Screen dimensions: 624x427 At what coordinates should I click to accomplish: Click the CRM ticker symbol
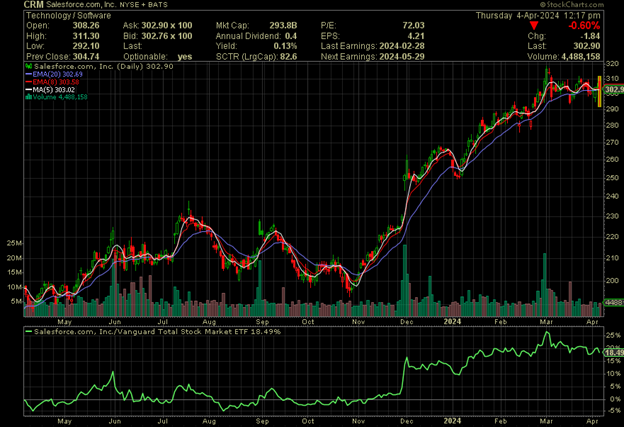pos(34,5)
